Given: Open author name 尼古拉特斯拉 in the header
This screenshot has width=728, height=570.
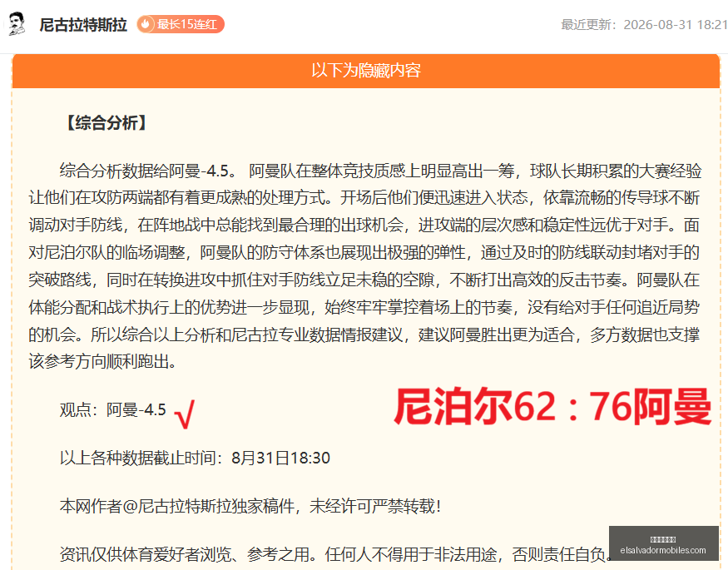Looking at the screenshot, I should pos(83,25).
